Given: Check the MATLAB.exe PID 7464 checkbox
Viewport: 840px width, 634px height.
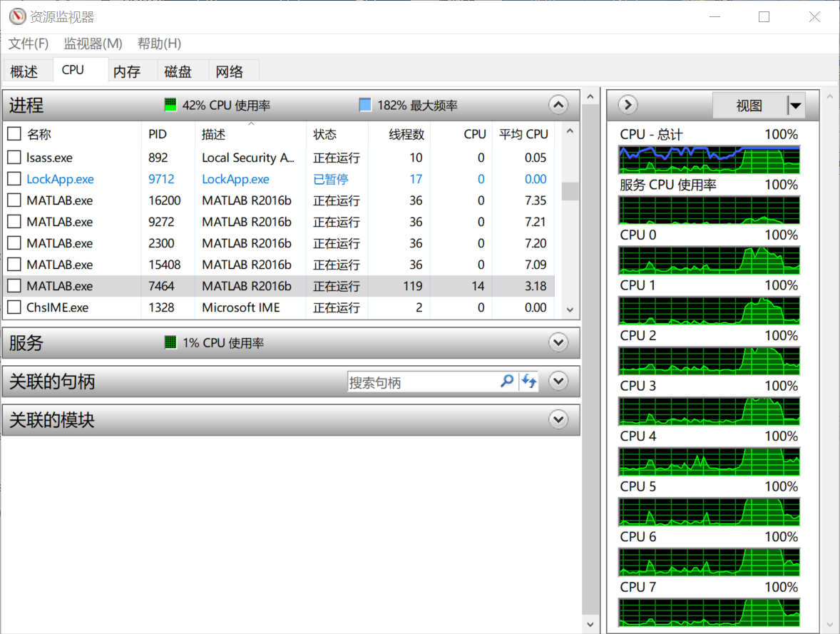Looking at the screenshot, I should click(x=14, y=286).
